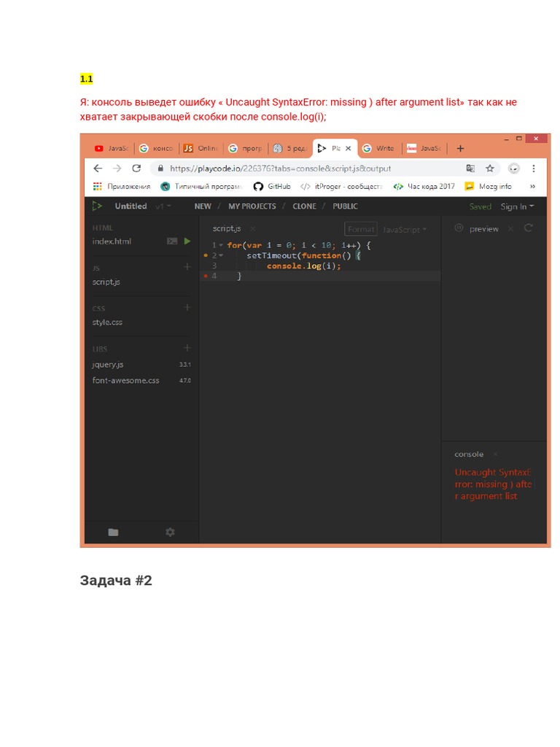Click the Uncaught SyntaxError console message
Viewport: 560px width, 747px height.
click(x=493, y=484)
